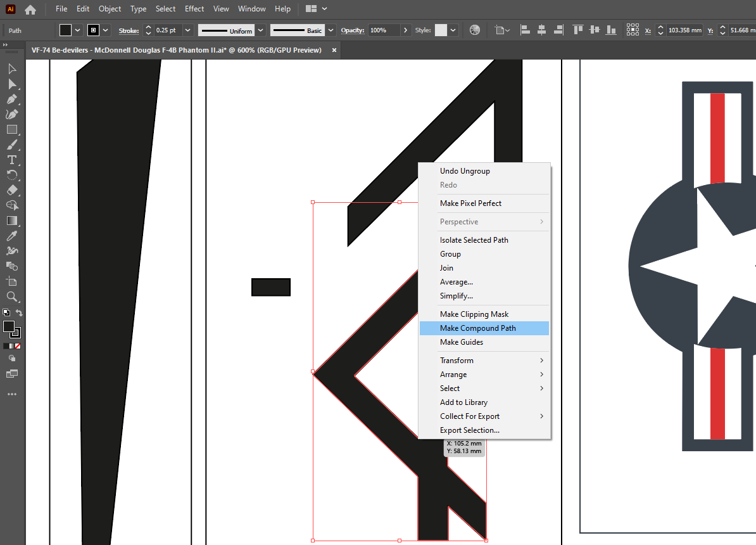Viewport: 756px width, 545px height.
Task: Select the Eraser tool
Action: (x=12, y=190)
